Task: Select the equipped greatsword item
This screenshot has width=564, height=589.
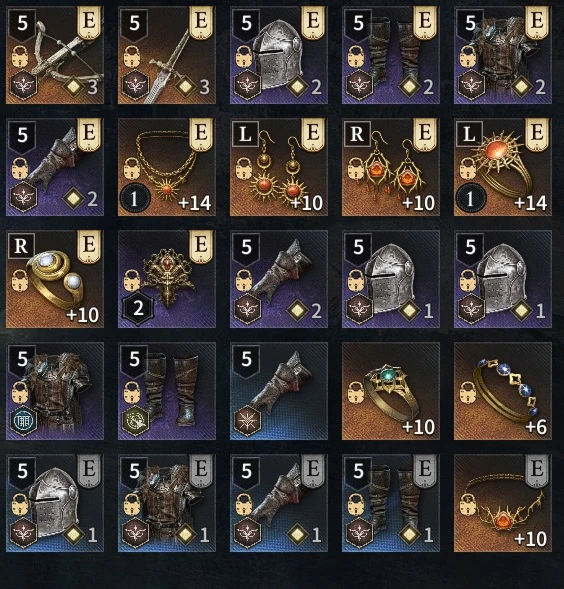Action: [x=167, y=55]
